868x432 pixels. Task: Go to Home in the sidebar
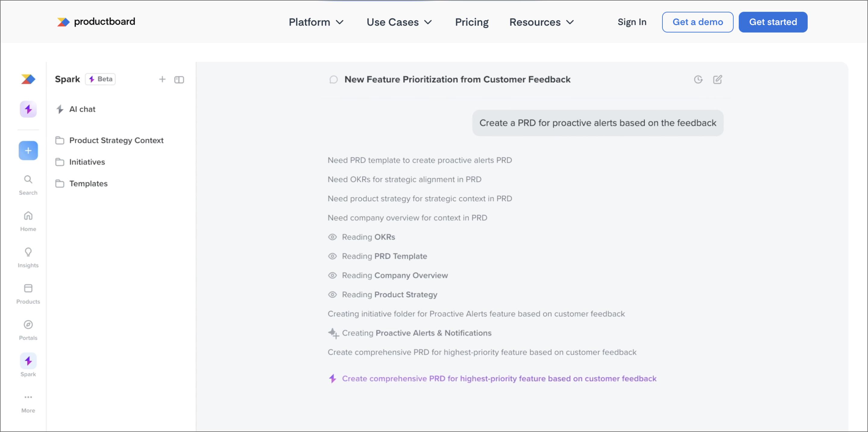click(28, 221)
